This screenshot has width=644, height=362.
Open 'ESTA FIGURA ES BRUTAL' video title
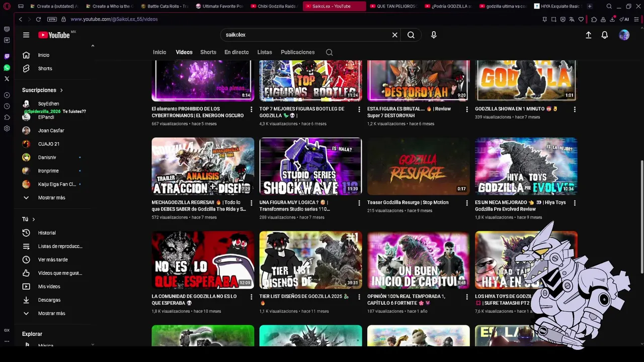tap(409, 112)
